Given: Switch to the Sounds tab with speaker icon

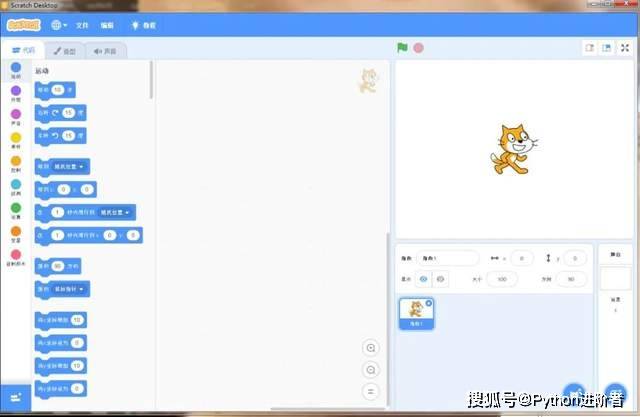Looking at the screenshot, I should point(105,51).
